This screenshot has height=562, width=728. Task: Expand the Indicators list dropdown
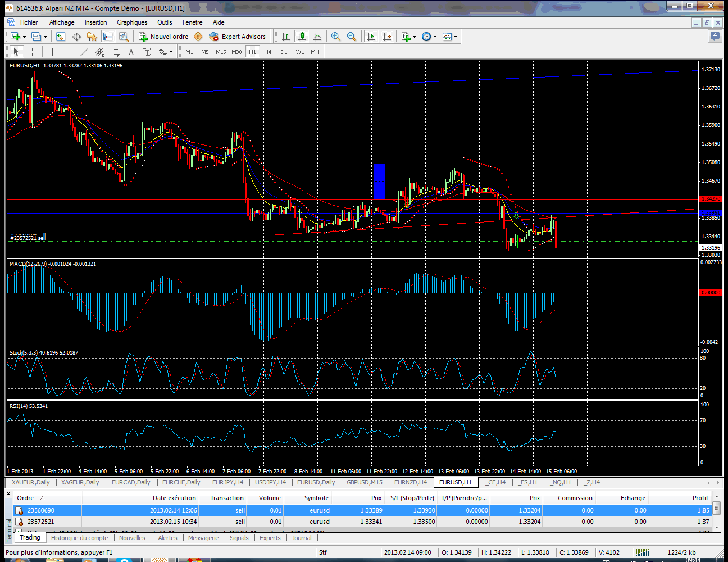tap(409, 37)
